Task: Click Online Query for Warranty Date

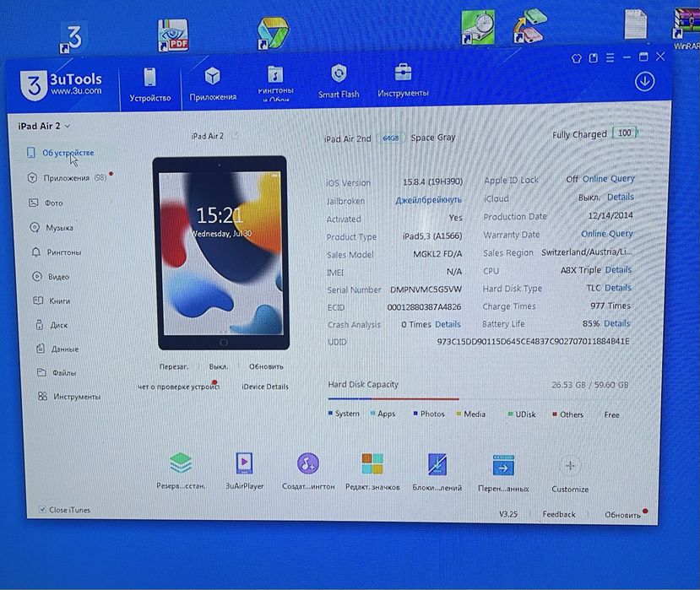Action: [607, 234]
